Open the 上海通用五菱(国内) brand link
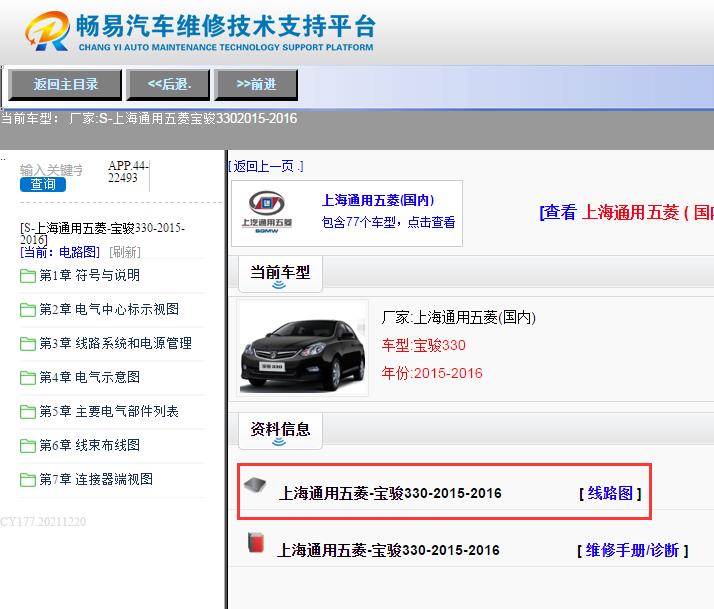This screenshot has width=714, height=609. 378,200
